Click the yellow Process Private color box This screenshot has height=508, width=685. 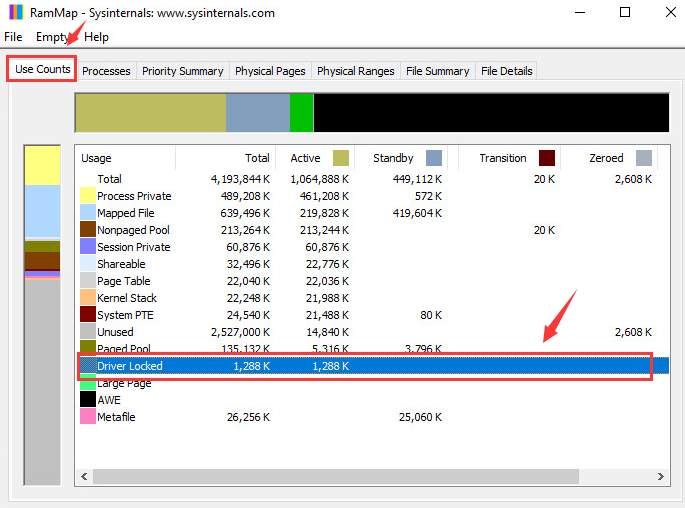88,196
